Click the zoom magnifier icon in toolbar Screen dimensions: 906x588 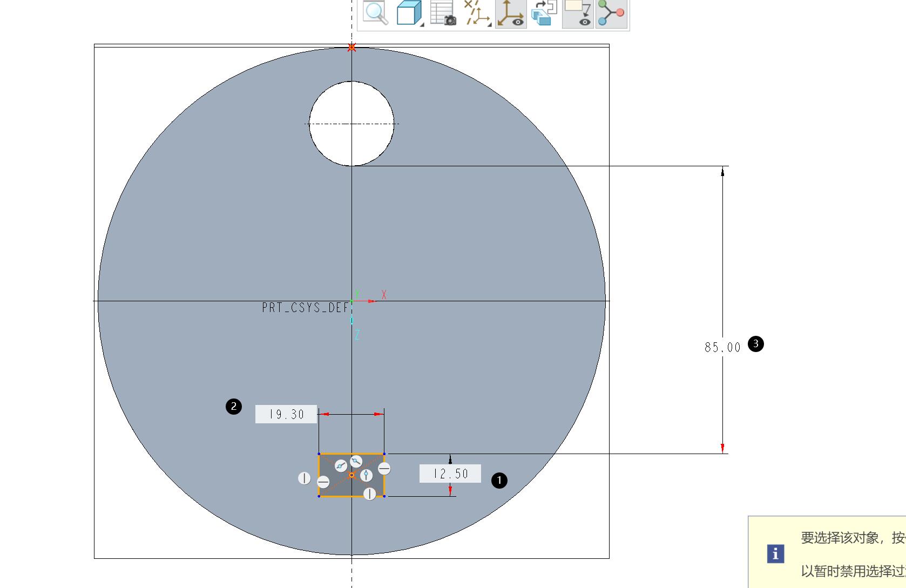375,12
